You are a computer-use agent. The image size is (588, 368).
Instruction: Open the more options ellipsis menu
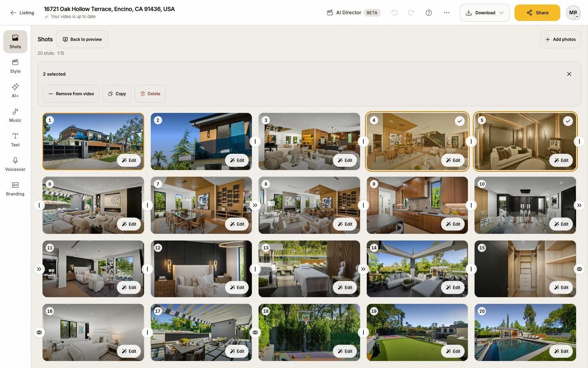[x=447, y=13]
